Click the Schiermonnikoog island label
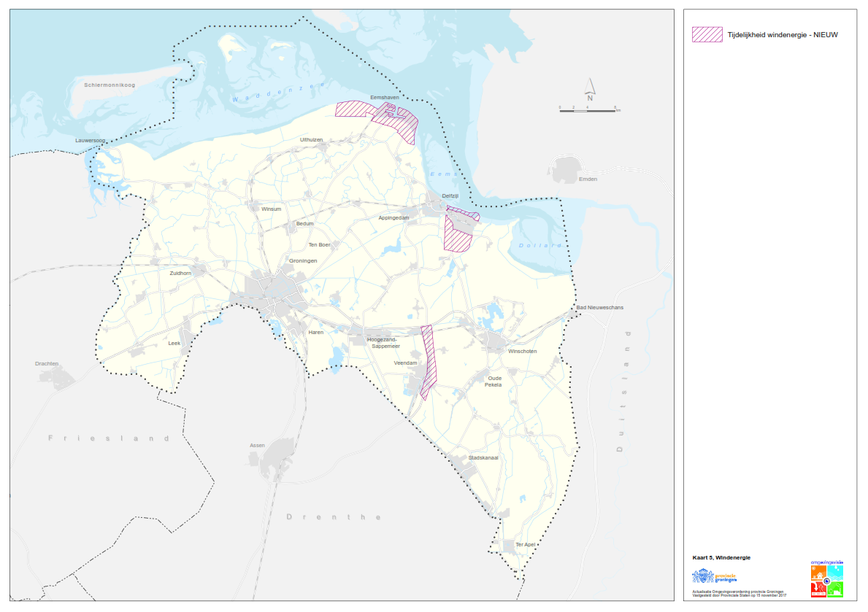The image size is (868, 612). click(110, 85)
